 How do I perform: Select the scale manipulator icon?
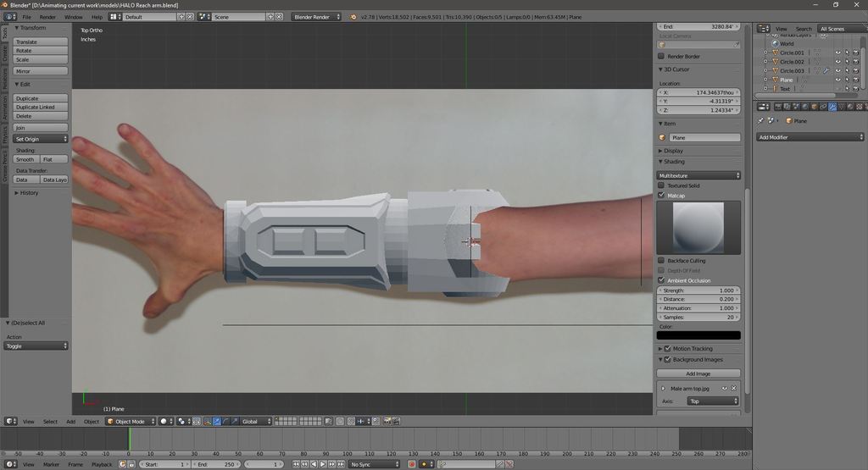[x=234, y=422]
